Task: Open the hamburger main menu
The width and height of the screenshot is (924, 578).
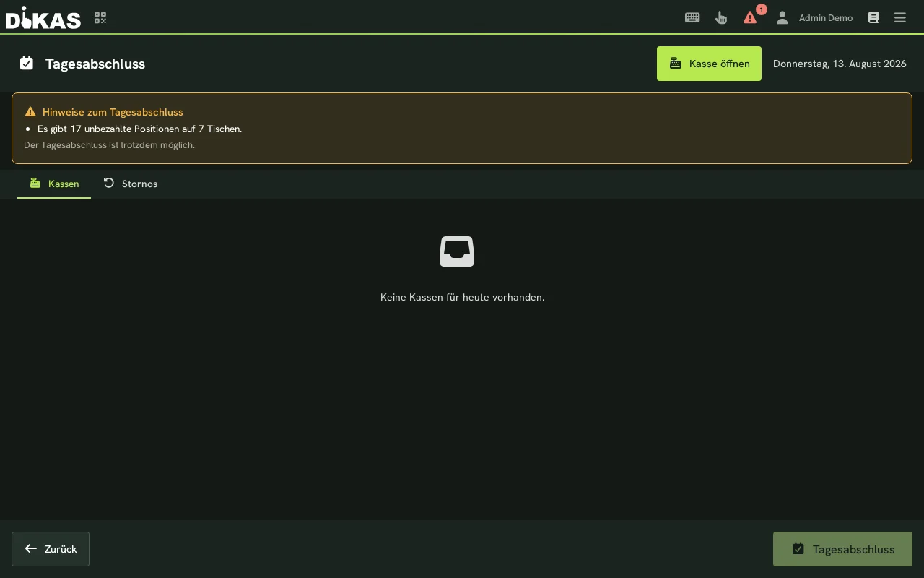Action: coord(900,17)
